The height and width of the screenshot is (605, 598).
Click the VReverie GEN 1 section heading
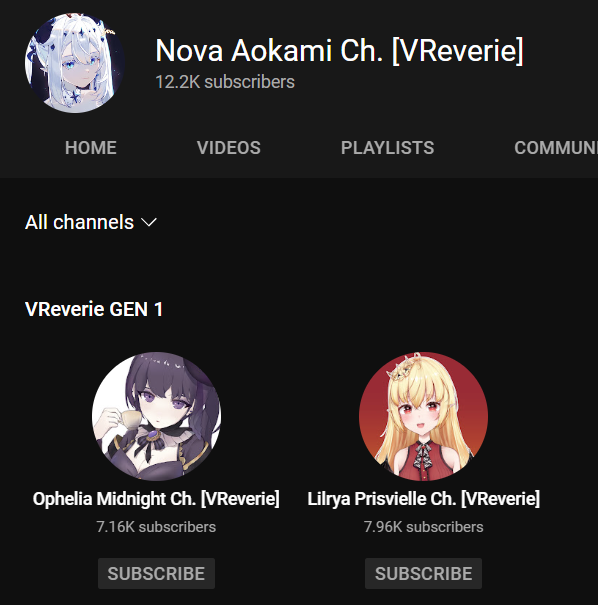coord(94,309)
